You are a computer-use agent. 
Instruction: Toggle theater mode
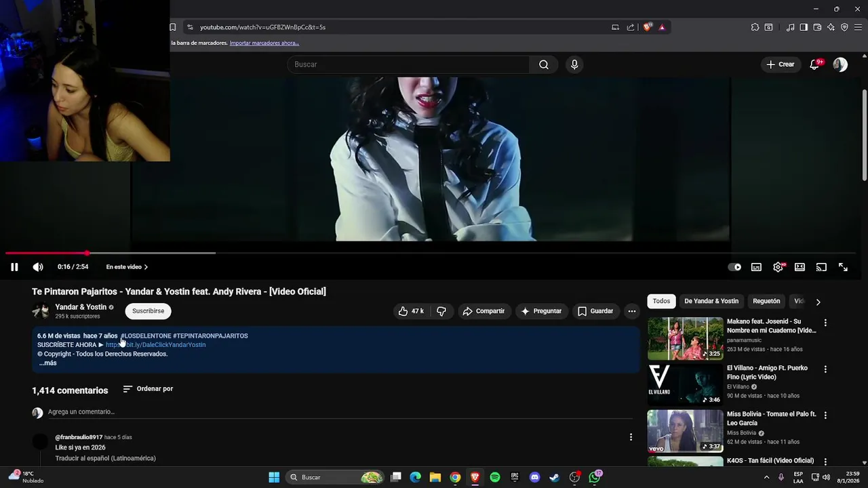800,267
